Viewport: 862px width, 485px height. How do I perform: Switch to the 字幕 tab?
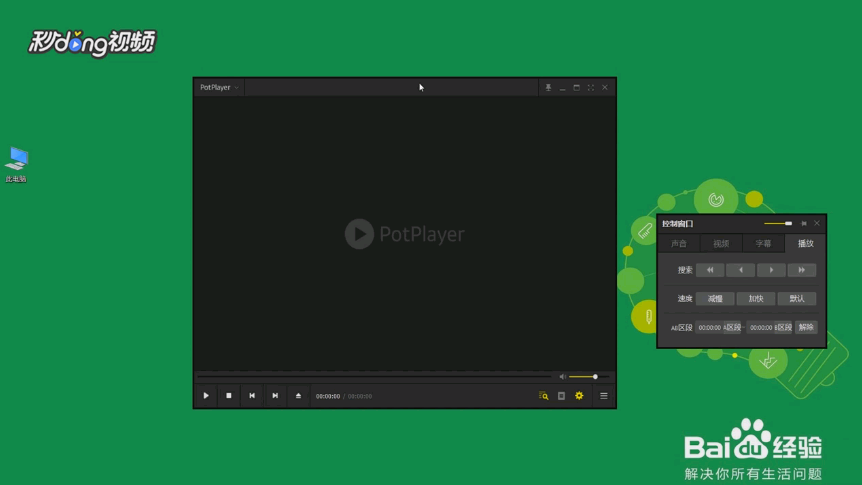pos(763,244)
